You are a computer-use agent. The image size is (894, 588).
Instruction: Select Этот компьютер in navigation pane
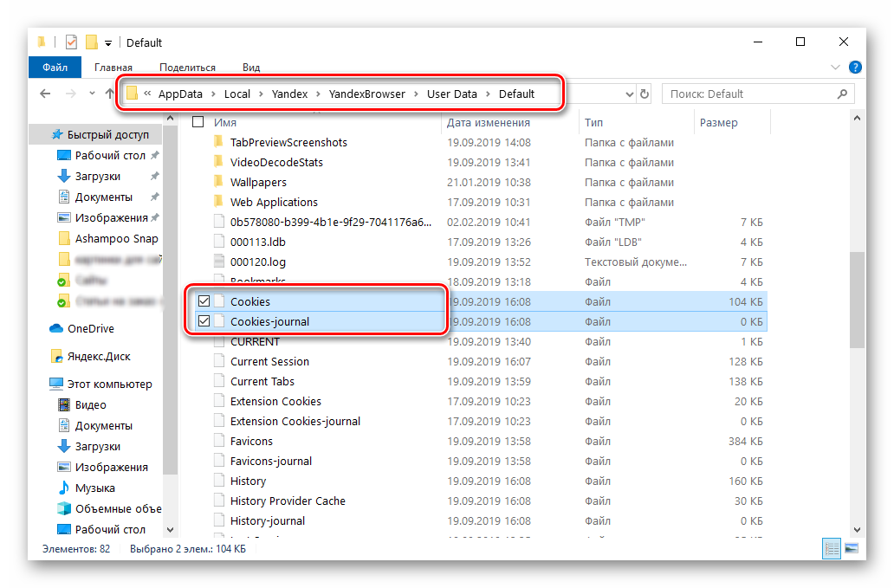pos(109,384)
